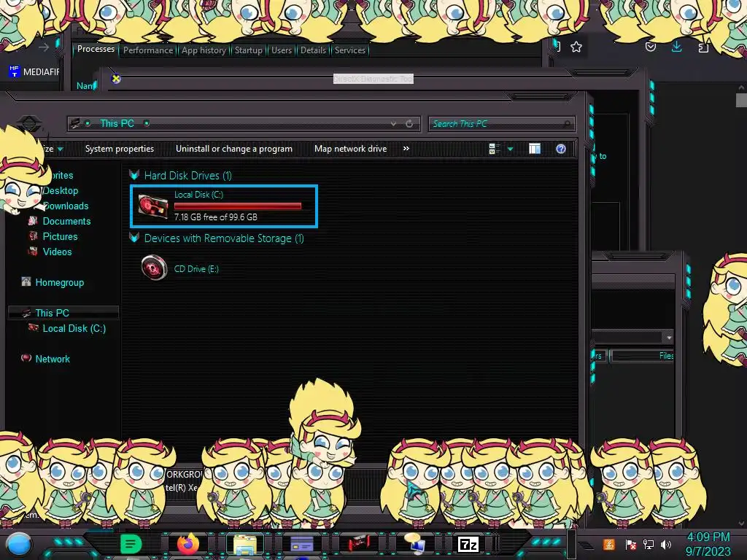Click the '7.18 GB free of 99.6 GB' text

(x=216, y=217)
